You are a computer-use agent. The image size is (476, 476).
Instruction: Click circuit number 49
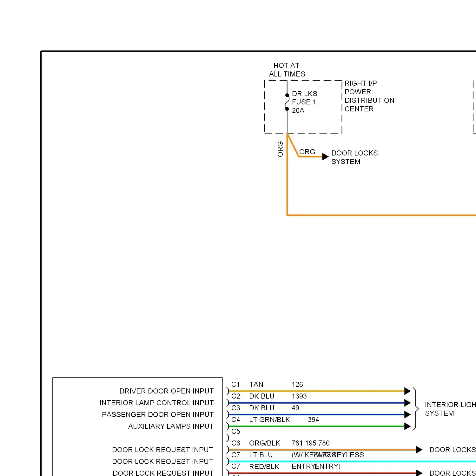pyautogui.click(x=295, y=408)
